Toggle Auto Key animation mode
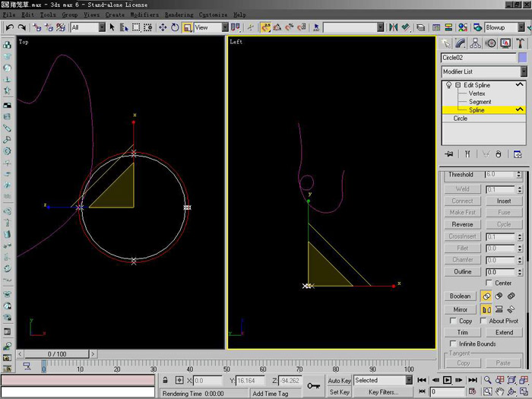532x399 pixels. (x=339, y=381)
